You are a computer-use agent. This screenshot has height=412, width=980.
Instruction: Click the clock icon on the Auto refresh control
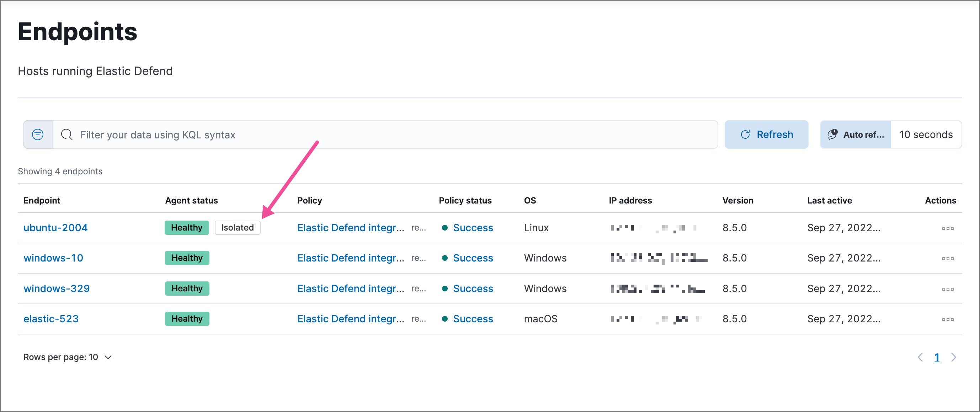click(x=833, y=134)
